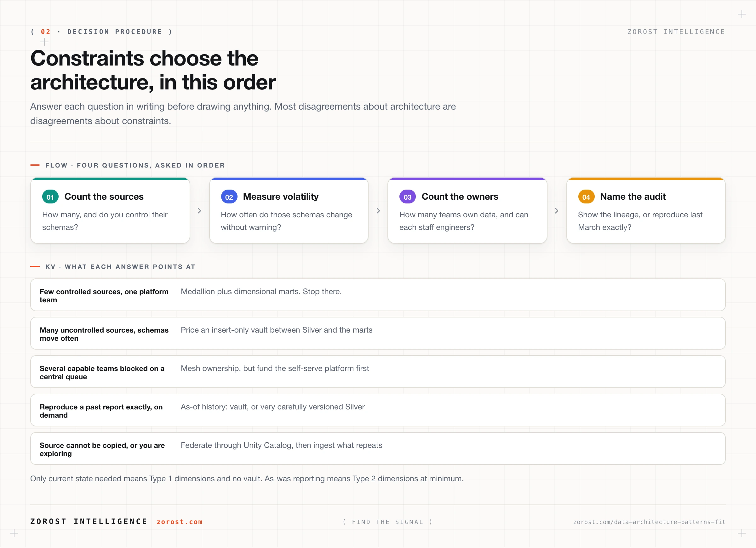
Task: Click 'Show the lineage, or reproduce last March' text
Action: click(640, 221)
